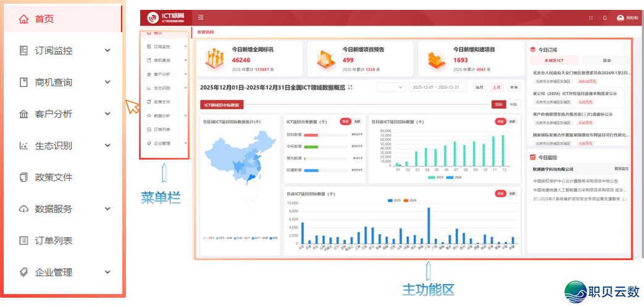
Task: Click the ICT标局 logo
Action: click(x=166, y=18)
